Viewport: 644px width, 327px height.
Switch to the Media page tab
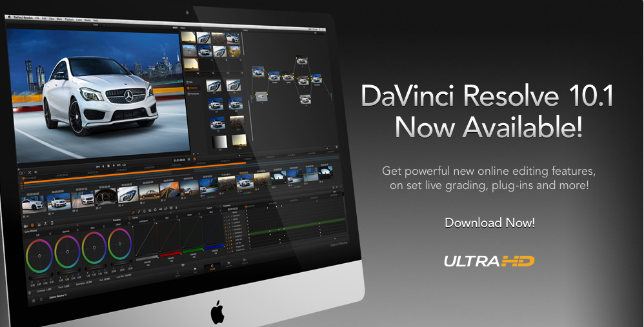(x=177, y=274)
